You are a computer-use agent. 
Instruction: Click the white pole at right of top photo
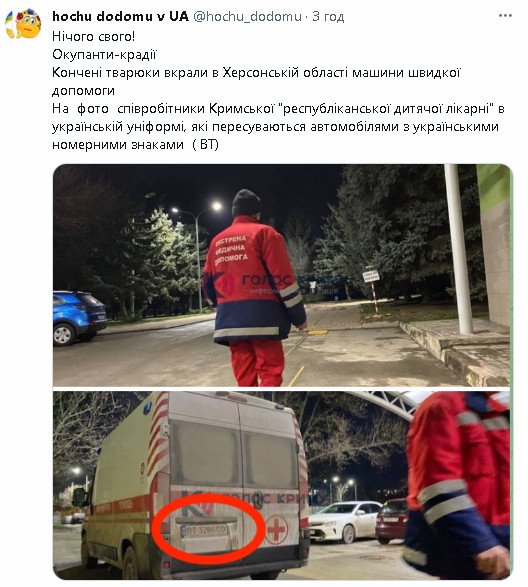pos(458,249)
